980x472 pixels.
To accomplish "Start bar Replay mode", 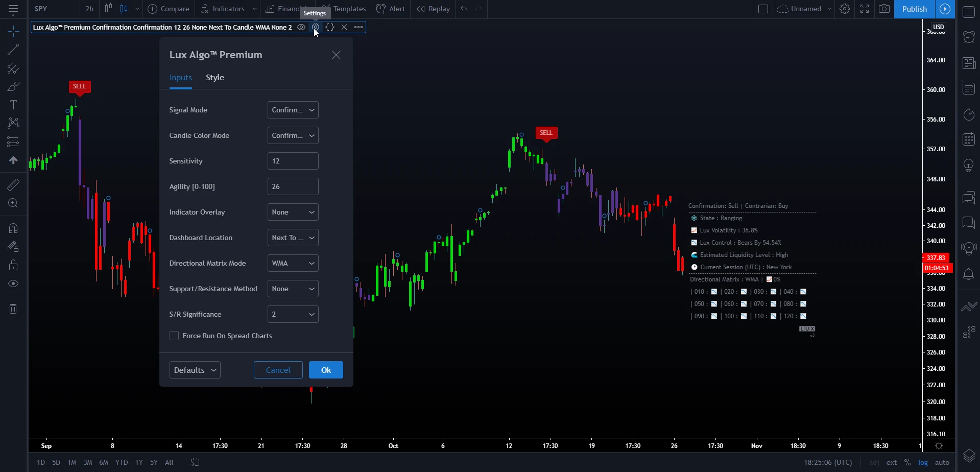I will 433,9.
